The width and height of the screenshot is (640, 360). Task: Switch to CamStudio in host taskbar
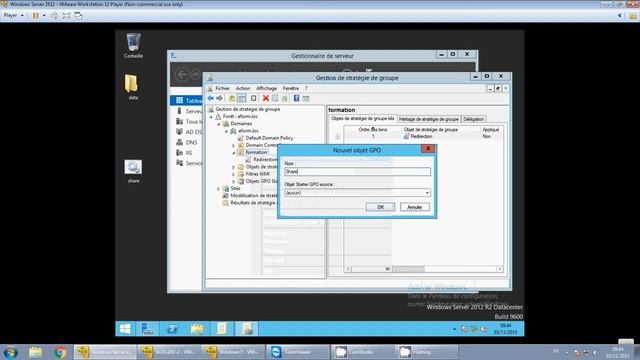pos(362,352)
